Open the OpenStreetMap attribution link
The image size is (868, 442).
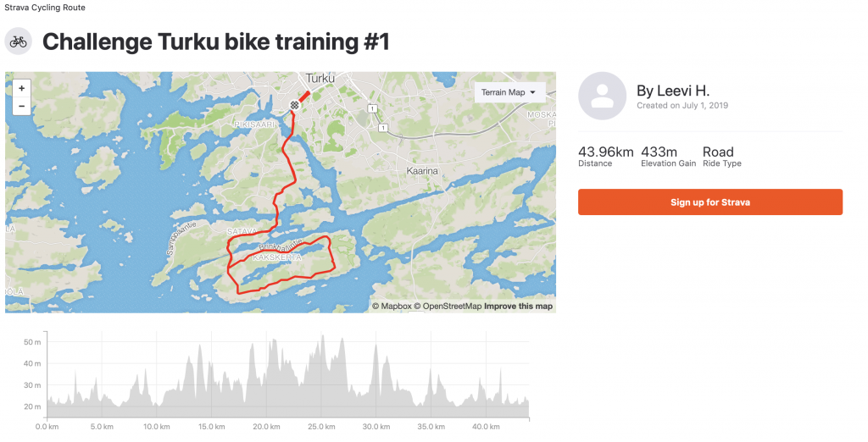click(448, 306)
